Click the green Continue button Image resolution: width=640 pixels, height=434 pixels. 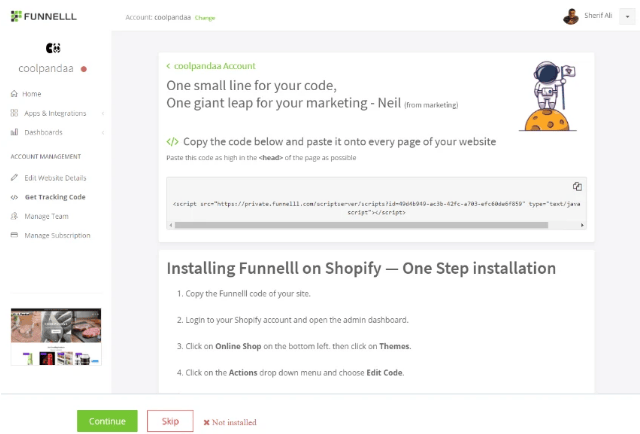107,421
